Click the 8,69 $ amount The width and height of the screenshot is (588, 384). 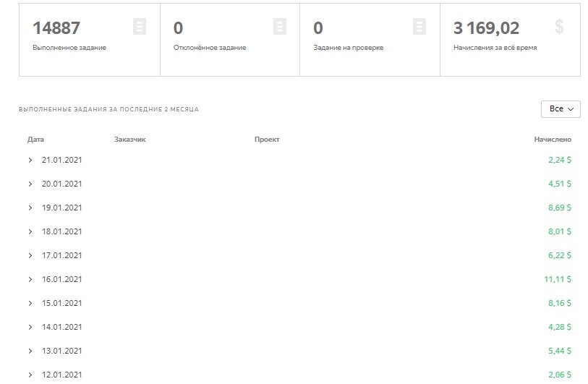(x=560, y=208)
